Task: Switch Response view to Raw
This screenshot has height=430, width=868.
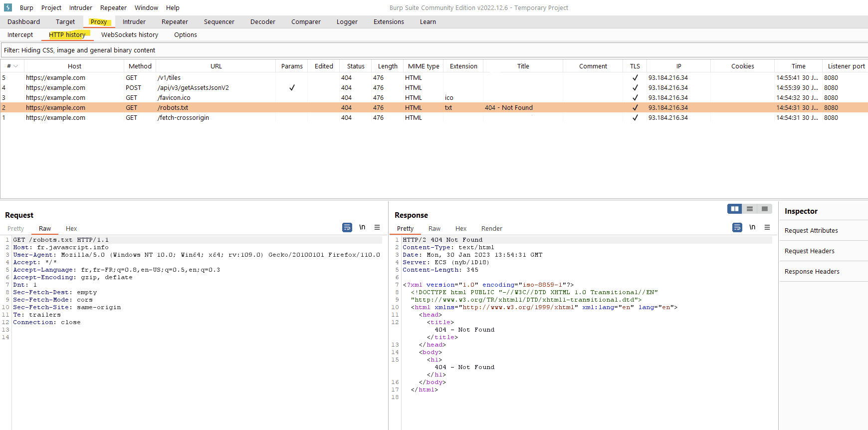Action: pyautogui.click(x=434, y=229)
